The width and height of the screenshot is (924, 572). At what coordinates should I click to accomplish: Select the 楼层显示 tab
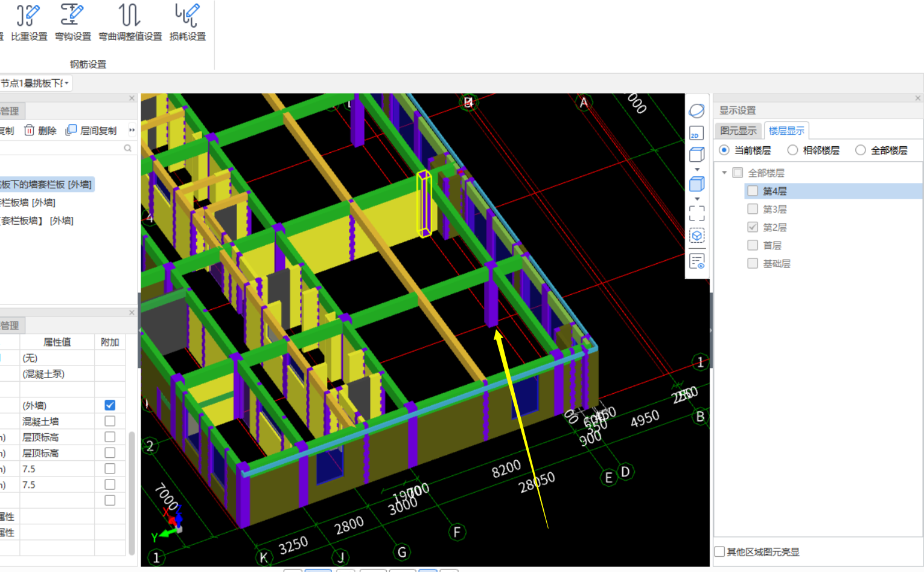(x=786, y=131)
